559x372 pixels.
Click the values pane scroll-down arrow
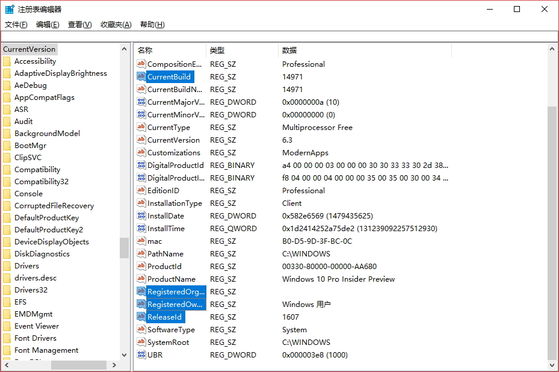[552, 365]
